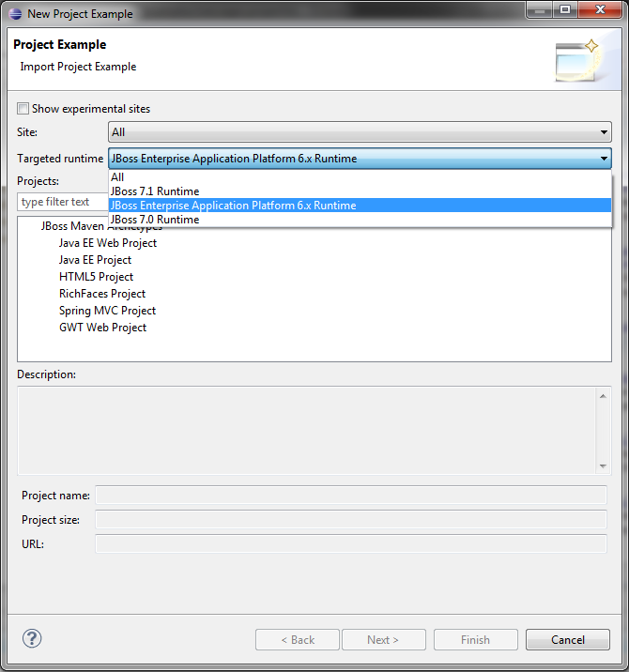
Task: Select Java EE Project entry
Action: (x=95, y=260)
